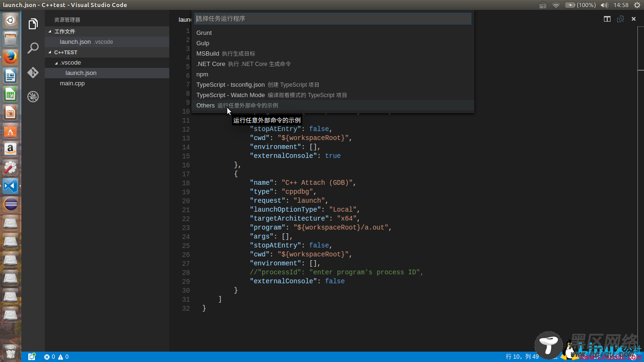
Task: Open the Wi-Fi network indicator
Action: coord(556,5)
